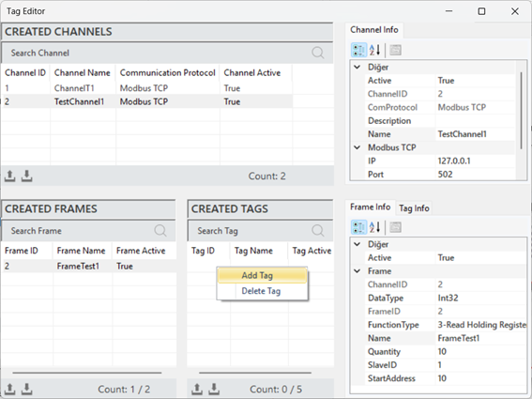The image size is (532, 399).
Task: Click Categorized view icon in Channel Info
Action: [x=358, y=51]
